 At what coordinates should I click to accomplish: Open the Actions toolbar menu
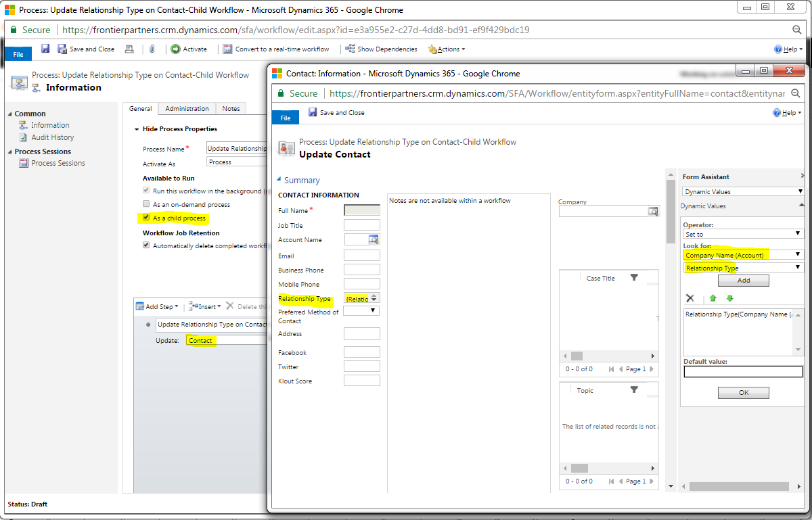tap(445, 49)
